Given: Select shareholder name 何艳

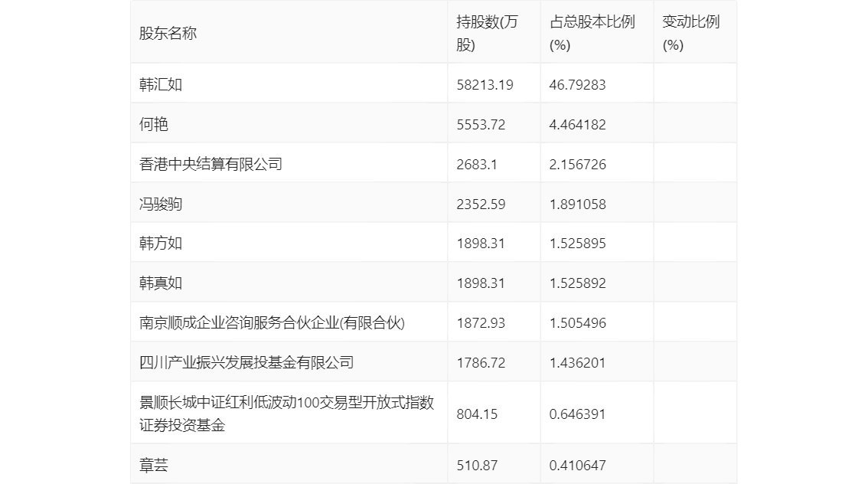Looking at the screenshot, I should (153, 125).
